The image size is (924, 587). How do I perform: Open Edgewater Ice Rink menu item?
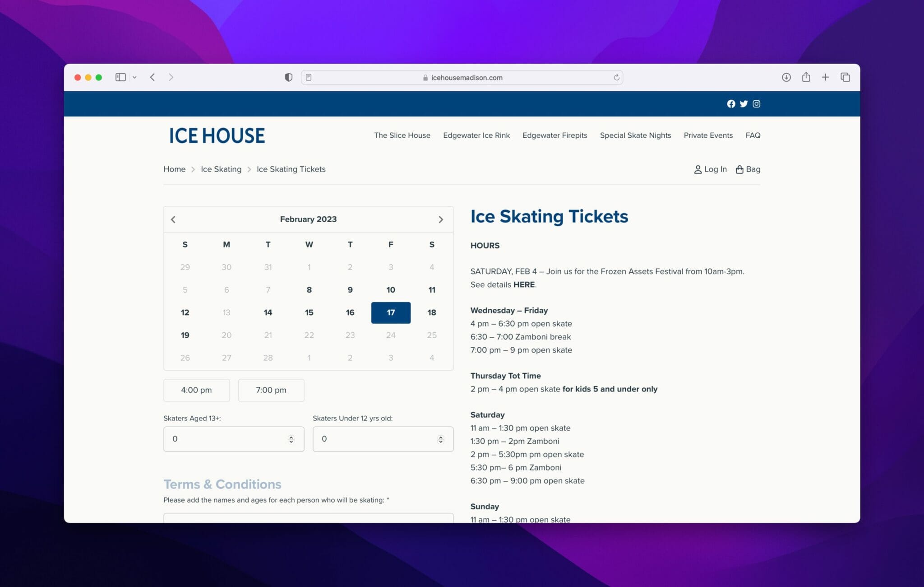(476, 135)
